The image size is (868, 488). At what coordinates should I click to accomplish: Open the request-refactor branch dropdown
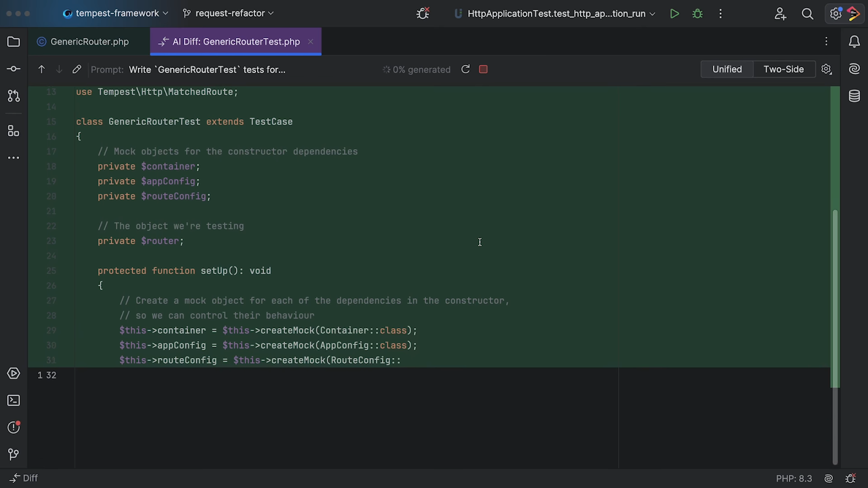[228, 14]
